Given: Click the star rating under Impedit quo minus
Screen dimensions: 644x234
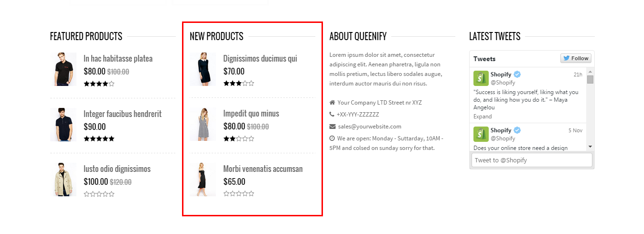Looking at the screenshot, I should coord(238,139).
